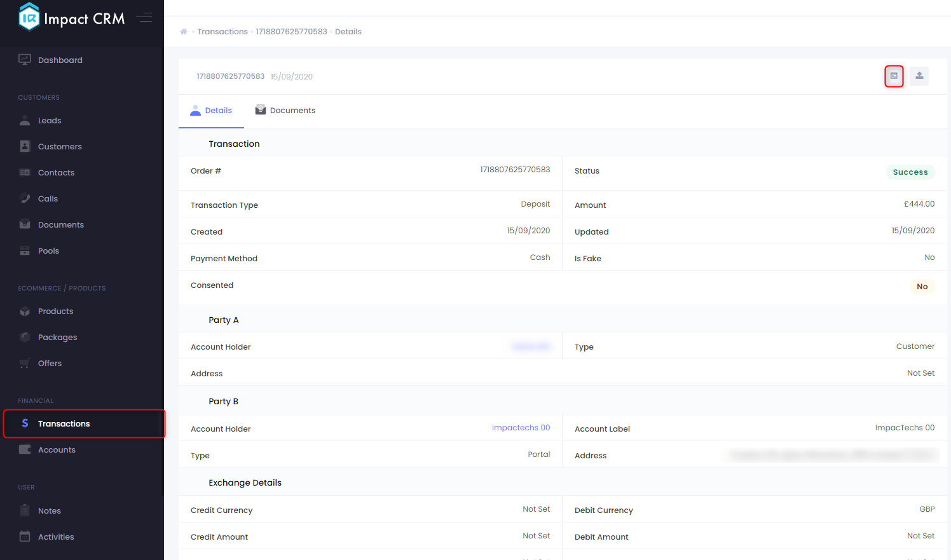Screen dimensions: 951x560
Task: Open the Dashboard from the sidebar
Action: pos(60,60)
